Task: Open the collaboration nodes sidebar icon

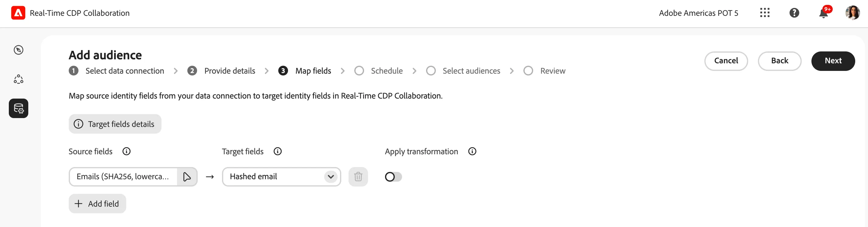Action: [x=19, y=79]
